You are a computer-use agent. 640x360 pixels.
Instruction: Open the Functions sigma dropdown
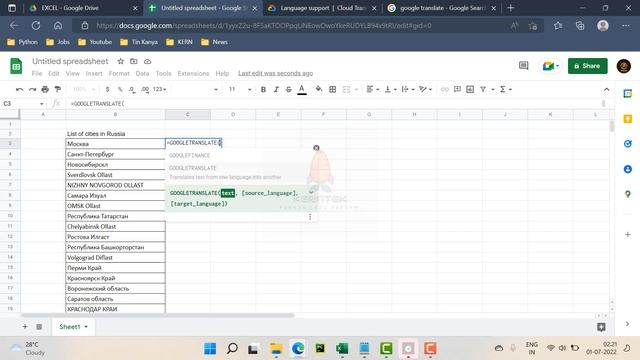pyautogui.click(x=506, y=89)
